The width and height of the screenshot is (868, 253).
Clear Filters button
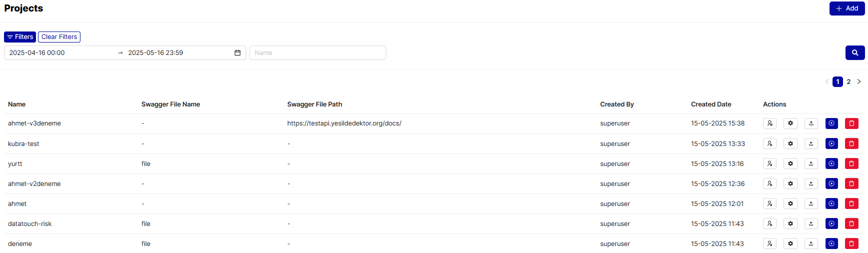tap(59, 37)
